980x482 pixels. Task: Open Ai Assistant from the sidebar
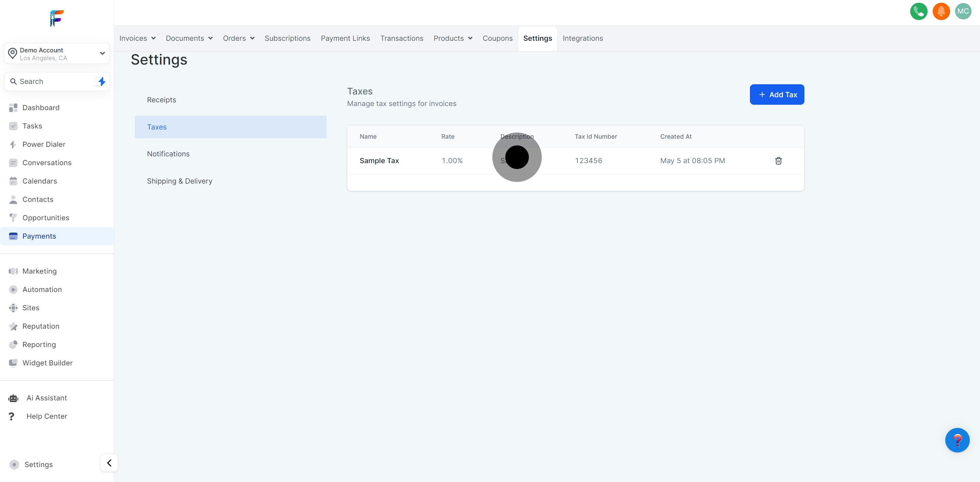click(x=46, y=398)
